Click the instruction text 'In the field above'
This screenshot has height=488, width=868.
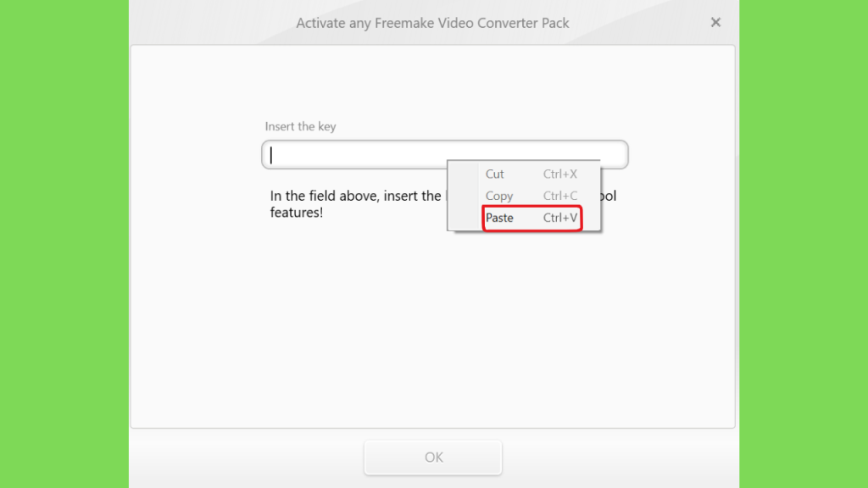click(x=325, y=196)
